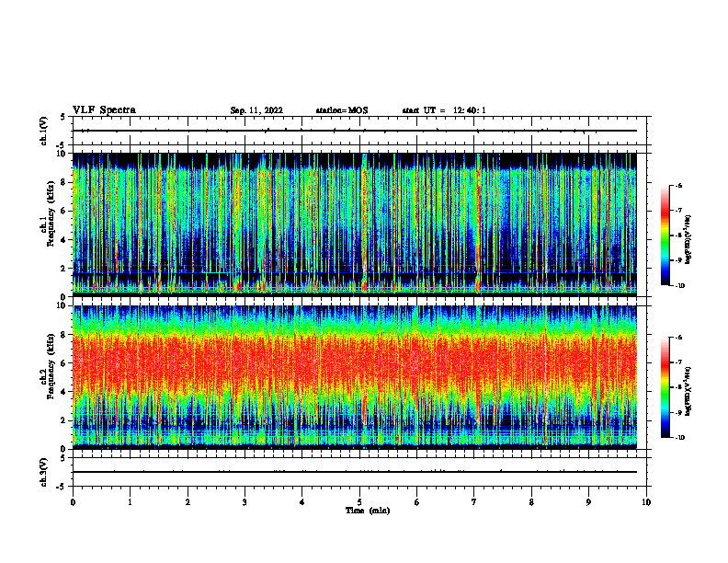
Task: Click the "5" tick of ch.1(V) axis
Action: point(63,117)
